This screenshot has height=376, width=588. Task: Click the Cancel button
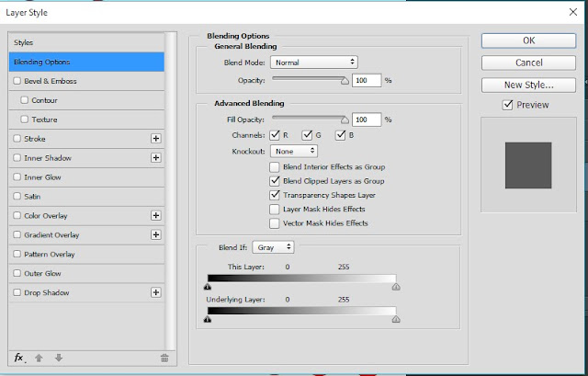(x=529, y=63)
